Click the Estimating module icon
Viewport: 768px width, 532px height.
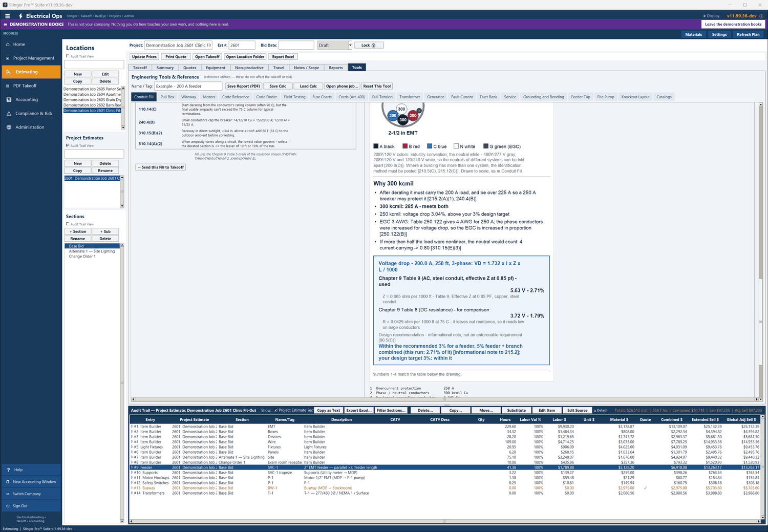[9, 72]
